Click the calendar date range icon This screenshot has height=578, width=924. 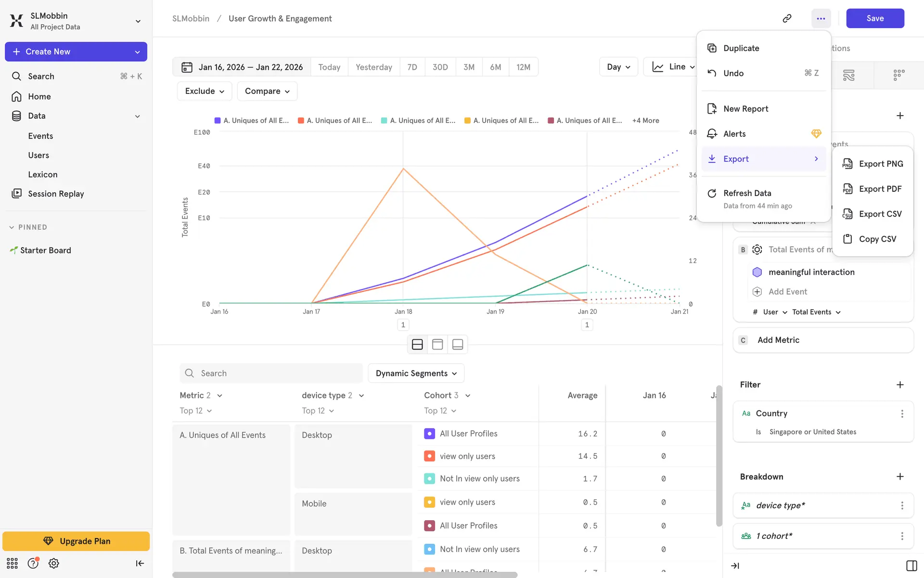pos(187,67)
